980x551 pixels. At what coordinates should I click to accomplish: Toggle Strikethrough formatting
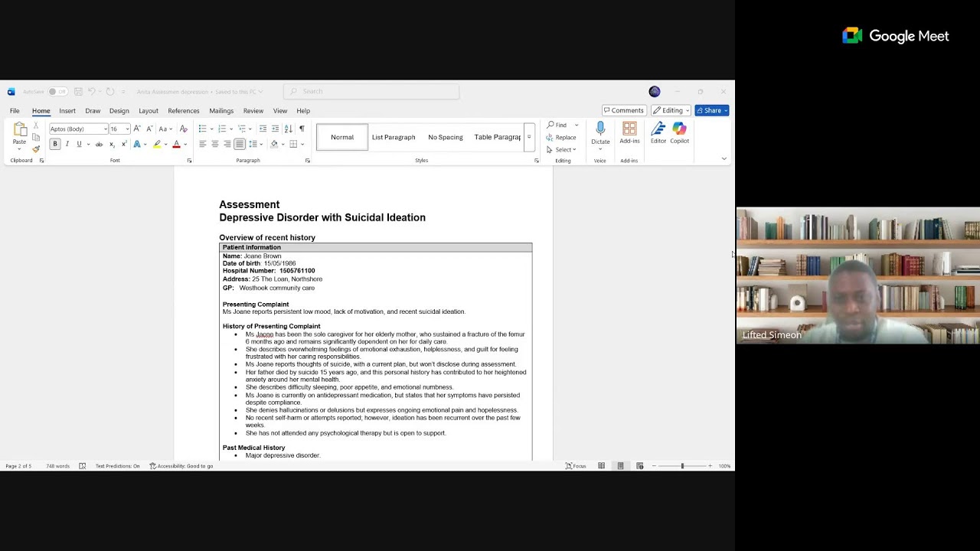(x=99, y=144)
